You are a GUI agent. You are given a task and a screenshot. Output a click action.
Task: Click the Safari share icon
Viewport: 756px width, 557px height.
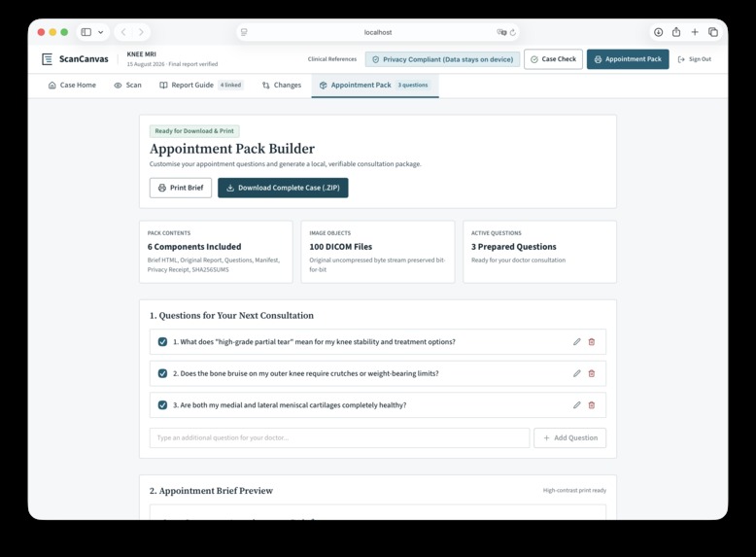(676, 32)
